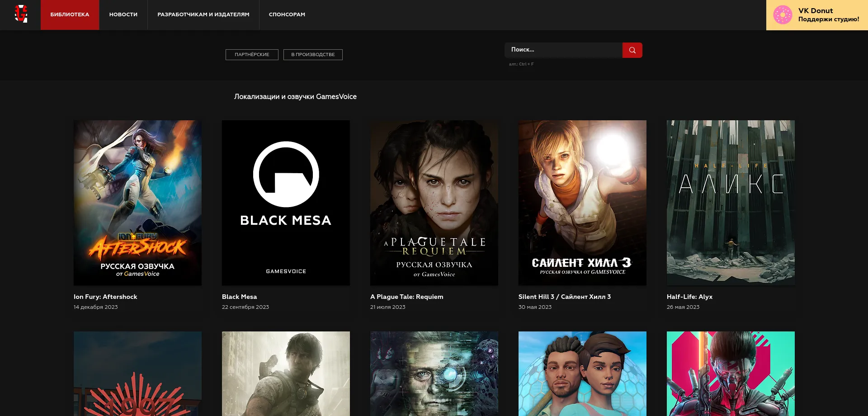868x416 pixels.
Task: Focus the Поиск search field
Action: coord(563,50)
